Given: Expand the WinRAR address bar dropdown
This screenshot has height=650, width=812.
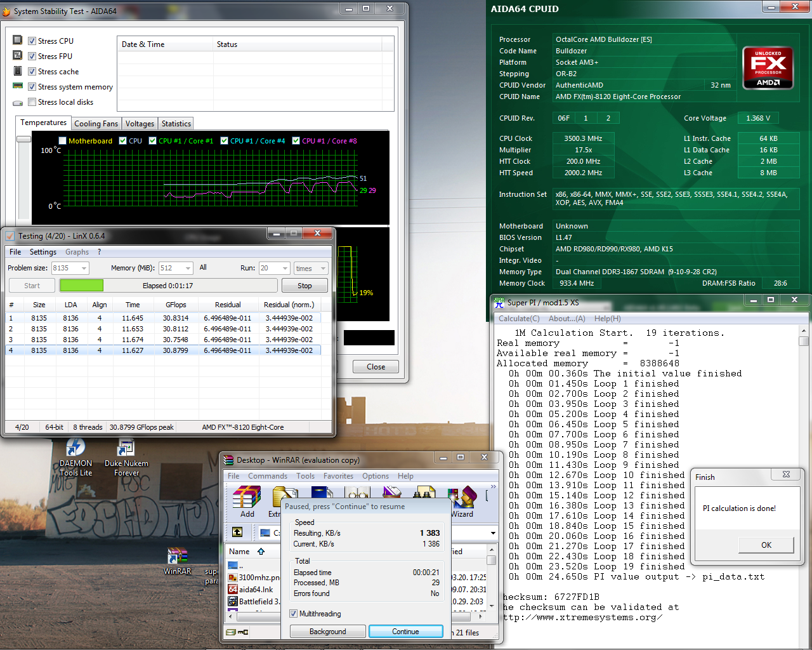Looking at the screenshot, I should 493,533.
